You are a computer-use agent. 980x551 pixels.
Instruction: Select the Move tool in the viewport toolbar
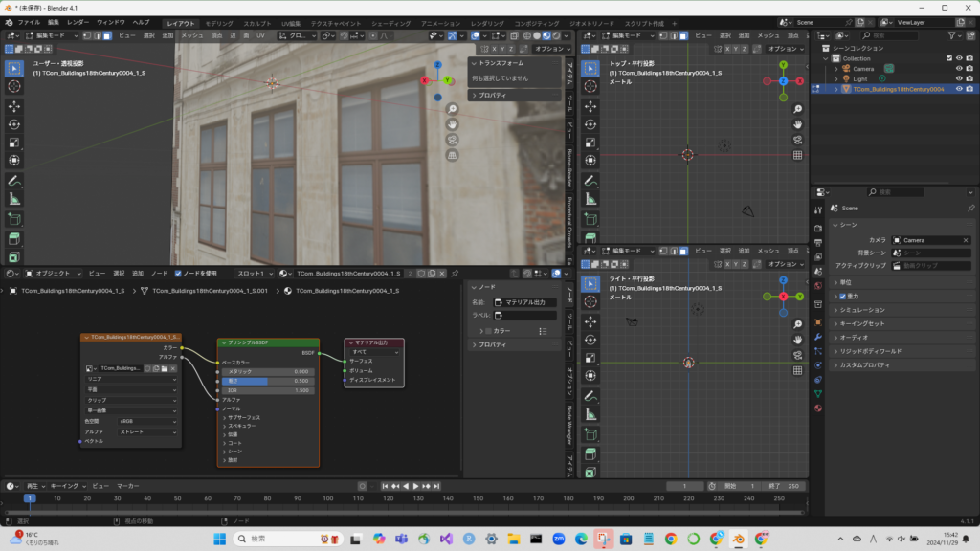[x=14, y=105]
